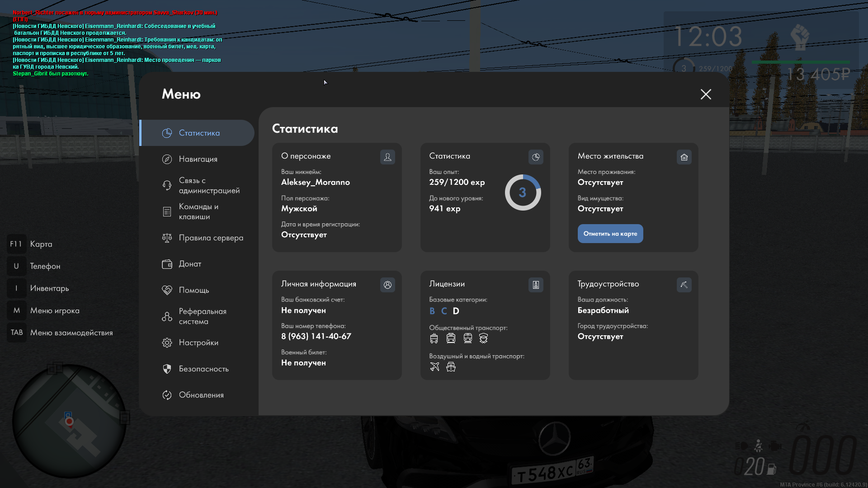868x488 pixels.
Task: Select license category C
Action: (444, 311)
